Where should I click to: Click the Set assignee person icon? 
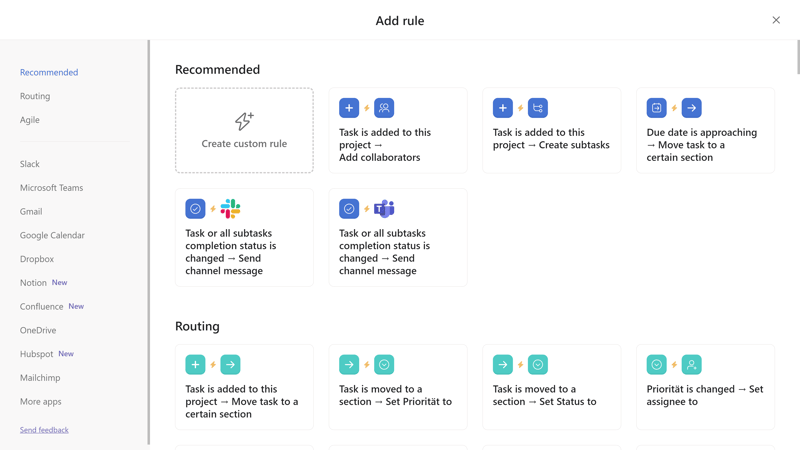(x=691, y=364)
